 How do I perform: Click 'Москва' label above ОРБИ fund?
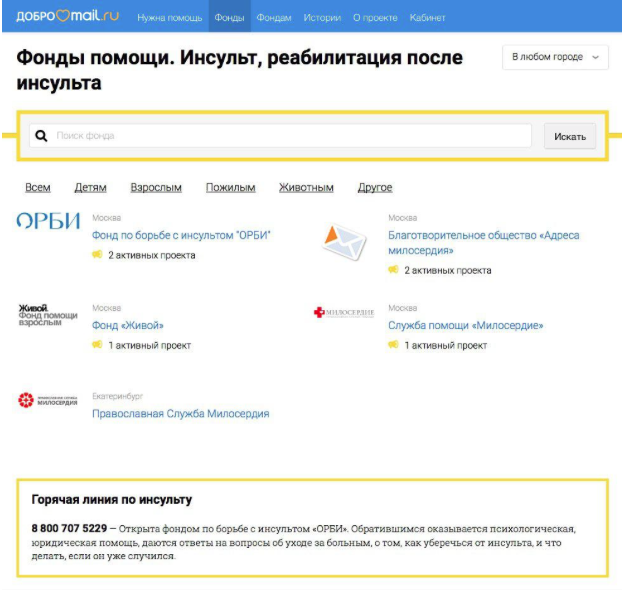pyautogui.click(x=107, y=218)
